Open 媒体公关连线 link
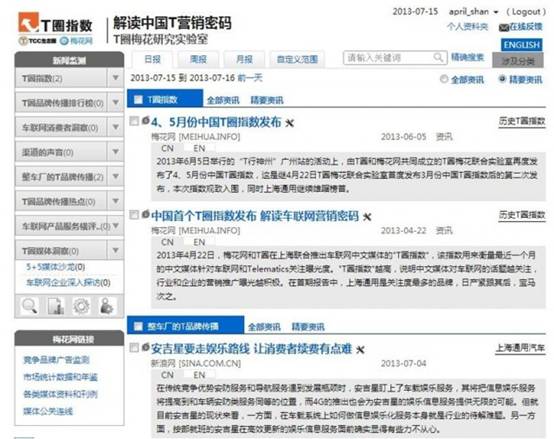 click(48, 411)
